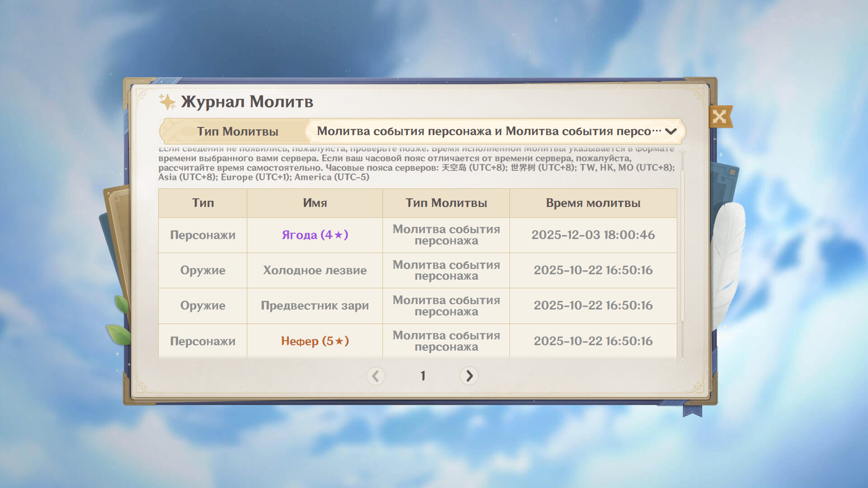Image resolution: width=868 pixels, height=488 pixels.
Task: Select the Ягода (4★) entry
Action: point(315,235)
